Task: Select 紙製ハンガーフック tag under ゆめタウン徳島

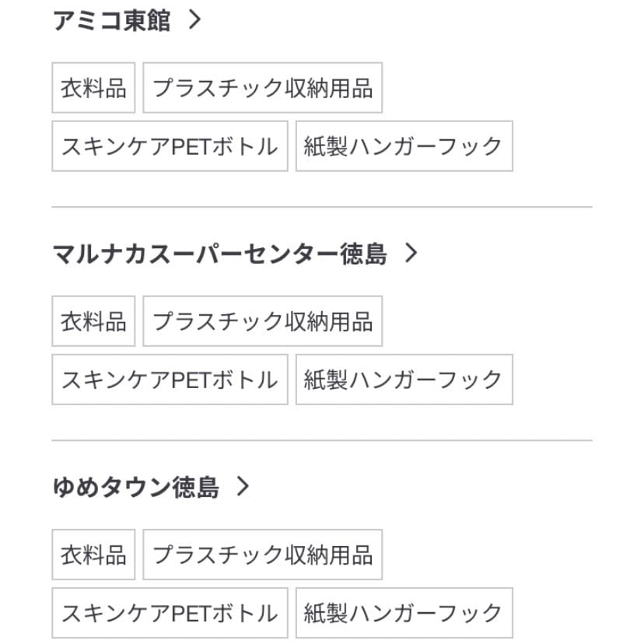Action: (x=404, y=613)
